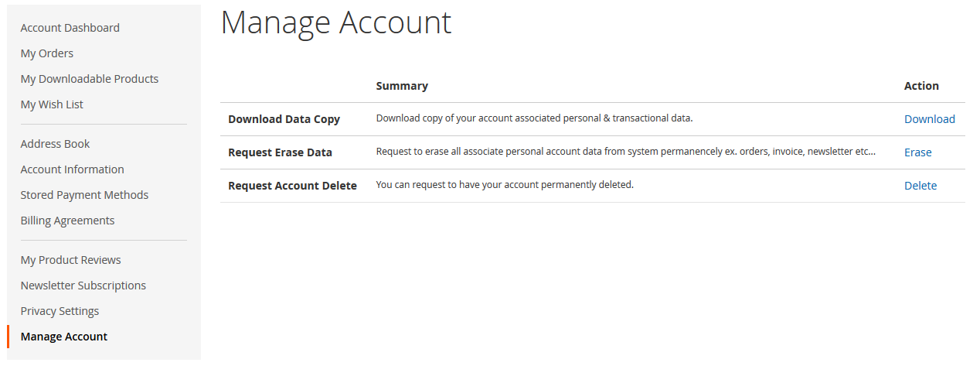
Task: Select Manage Account in sidebar
Action: (64, 337)
